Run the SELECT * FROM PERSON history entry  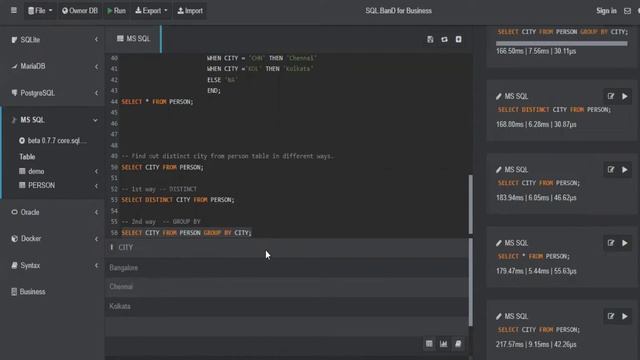[625, 243]
